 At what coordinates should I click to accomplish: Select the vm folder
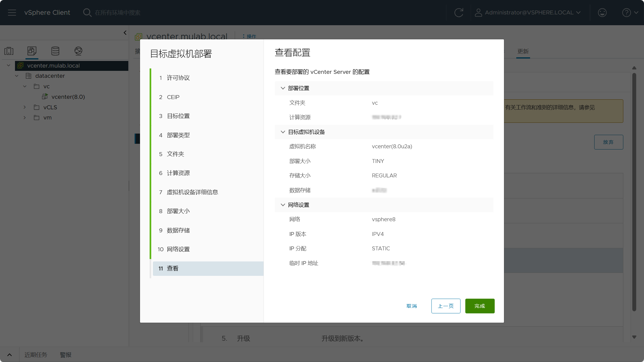point(47,118)
